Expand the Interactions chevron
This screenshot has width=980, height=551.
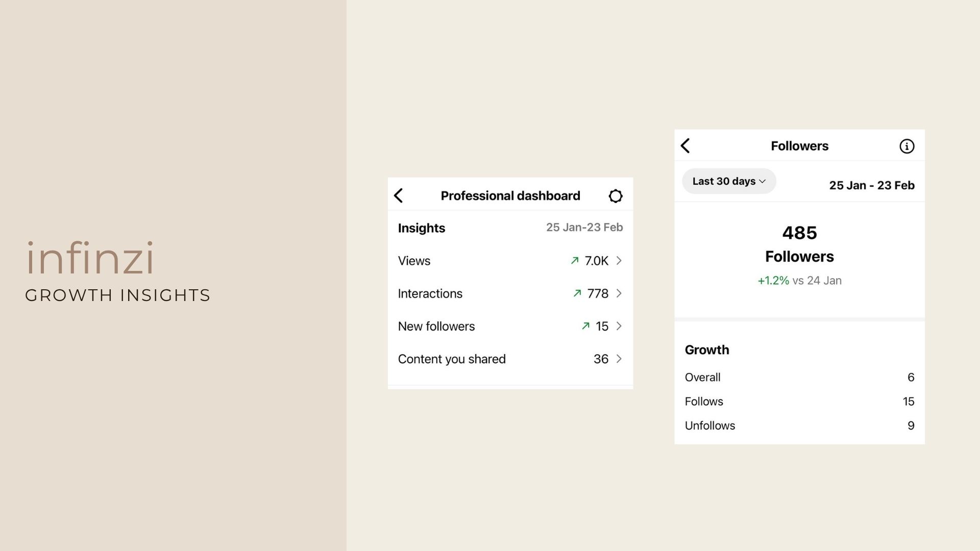click(x=619, y=293)
